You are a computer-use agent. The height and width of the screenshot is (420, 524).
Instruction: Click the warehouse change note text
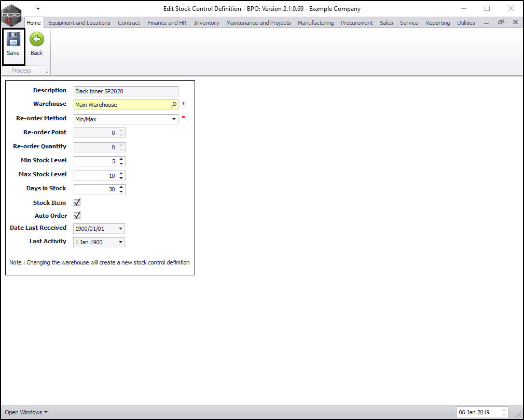[99, 262]
